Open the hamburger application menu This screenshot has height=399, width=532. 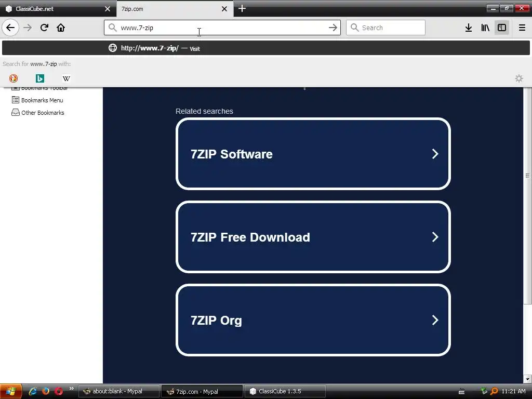coord(522,28)
